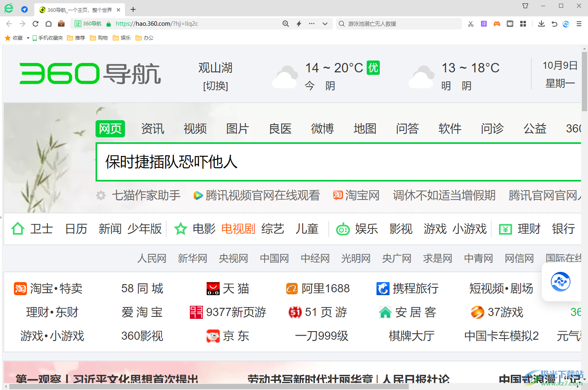This screenshot has height=390, width=588.
Task: Open the blue globe browser icon in the toolbar
Action: tap(566, 24)
